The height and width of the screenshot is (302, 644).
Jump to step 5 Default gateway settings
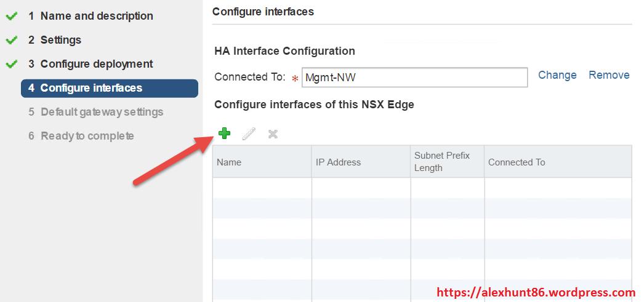(x=102, y=112)
